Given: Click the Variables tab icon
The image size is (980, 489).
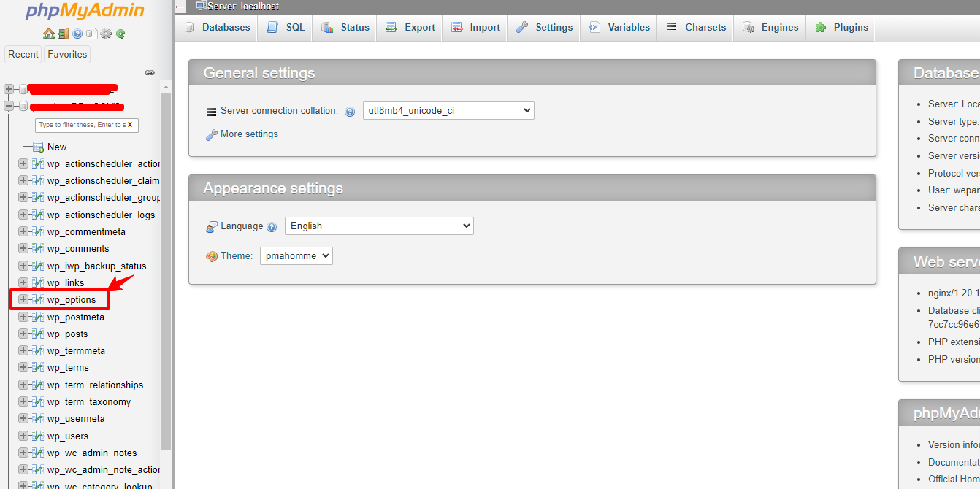Looking at the screenshot, I should (x=594, y=27).
